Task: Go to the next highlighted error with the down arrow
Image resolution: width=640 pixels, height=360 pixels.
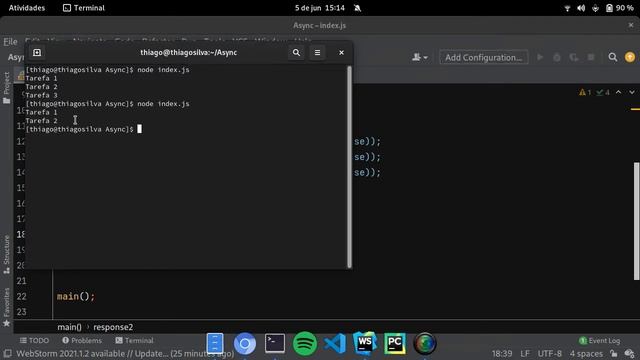Action: pyautogui.click(x=632, y=92)
